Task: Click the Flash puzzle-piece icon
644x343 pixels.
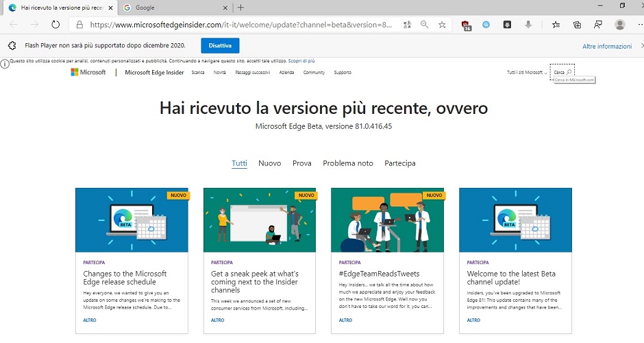Action: 12,46
